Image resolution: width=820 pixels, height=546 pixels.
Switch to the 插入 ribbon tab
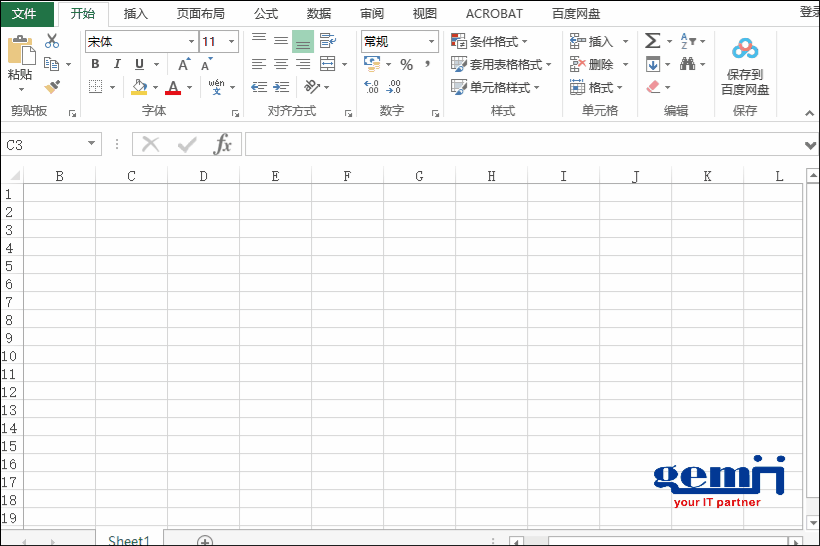(136, 14)
